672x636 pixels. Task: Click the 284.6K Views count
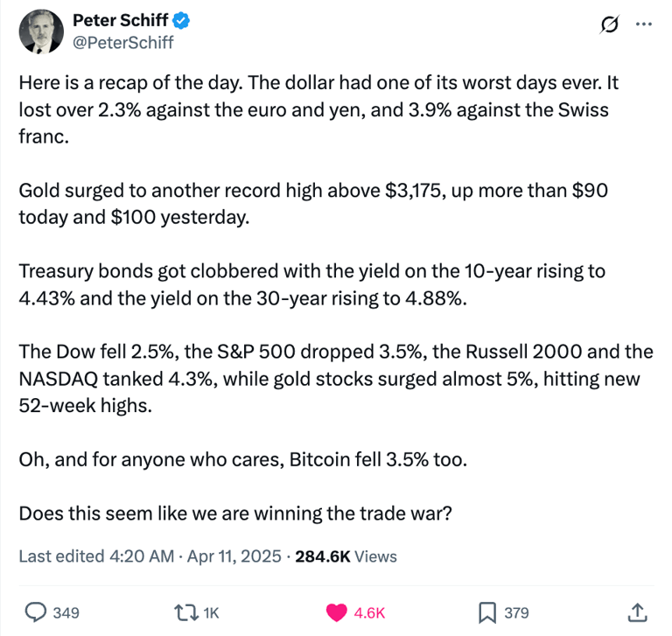tap(346, 556)
